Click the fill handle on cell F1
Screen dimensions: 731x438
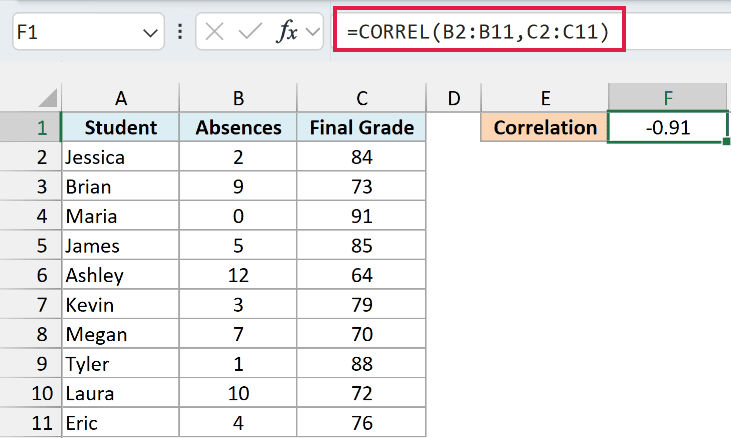tap(726, 141)
